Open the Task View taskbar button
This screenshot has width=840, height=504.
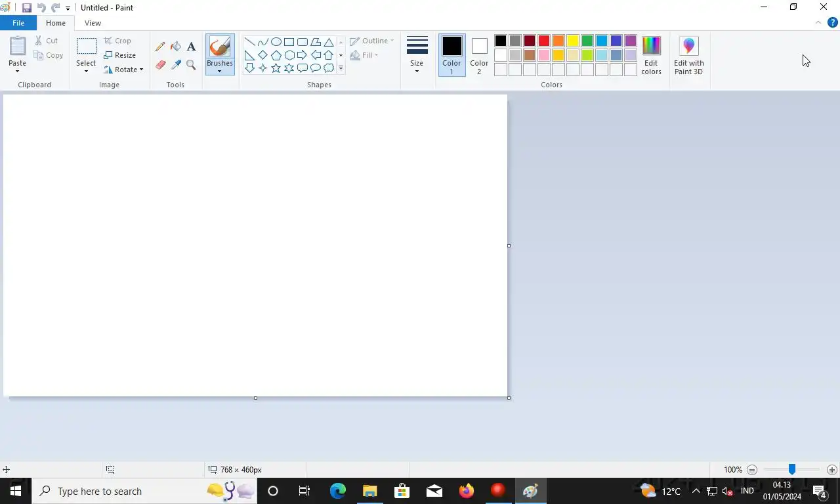click(x=304, y=491)
